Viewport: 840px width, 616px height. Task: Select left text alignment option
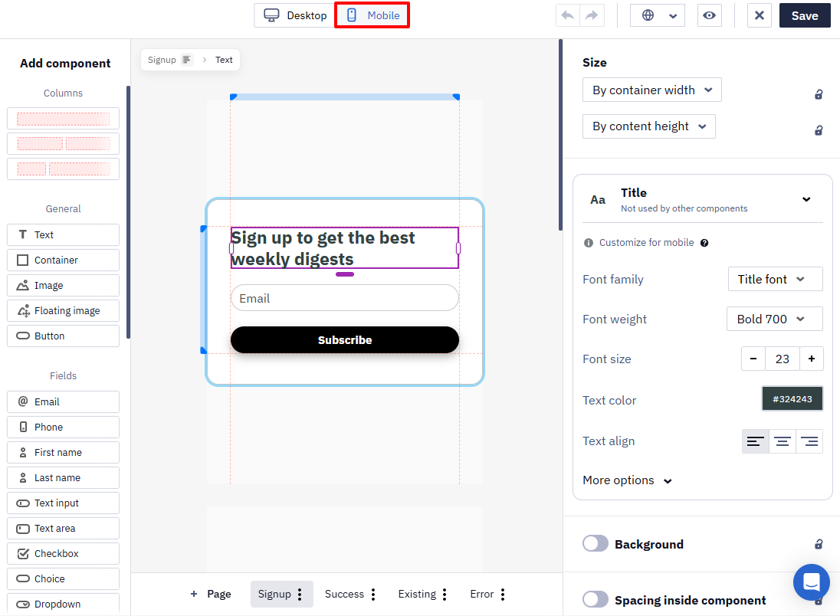point(756,441)
